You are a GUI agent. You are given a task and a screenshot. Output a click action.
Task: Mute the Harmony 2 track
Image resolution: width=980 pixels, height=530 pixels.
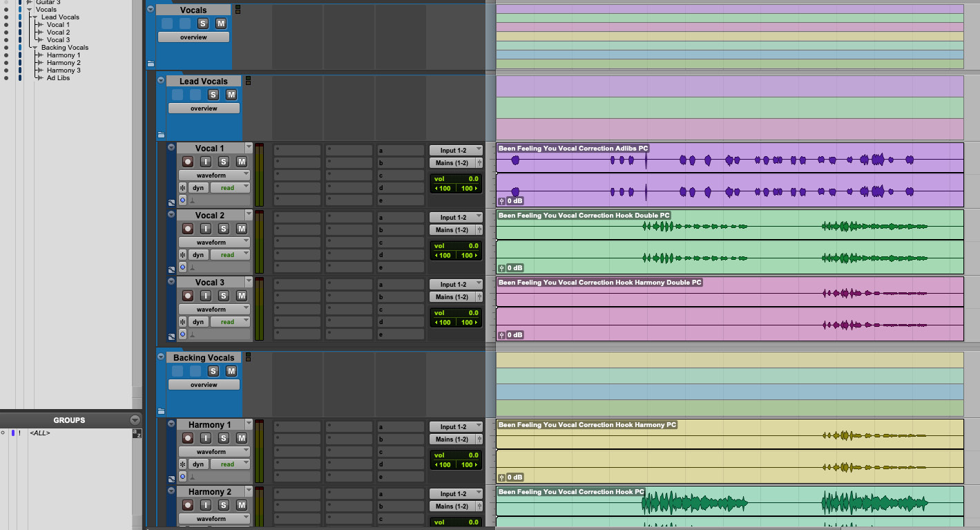tap(241, 505)
